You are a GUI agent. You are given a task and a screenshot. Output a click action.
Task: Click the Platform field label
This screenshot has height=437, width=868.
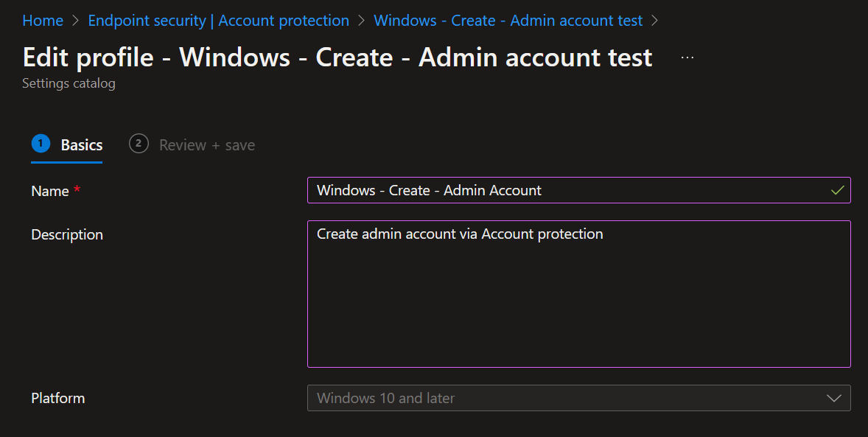pyautogui.click(x=58, y=398)
